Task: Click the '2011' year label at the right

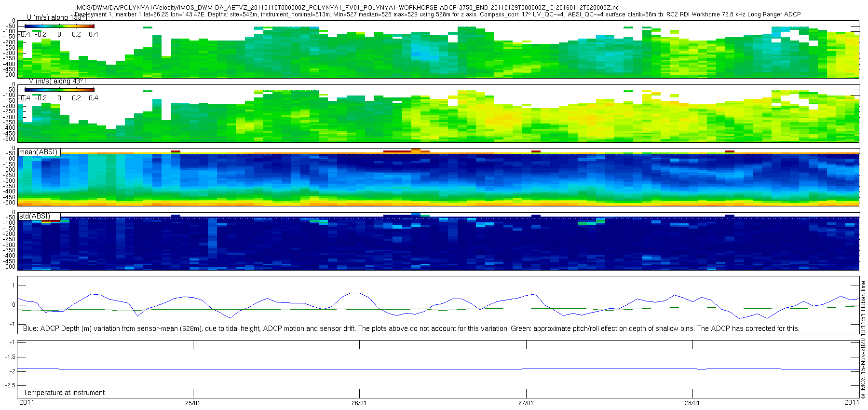Action: point(852,402)
